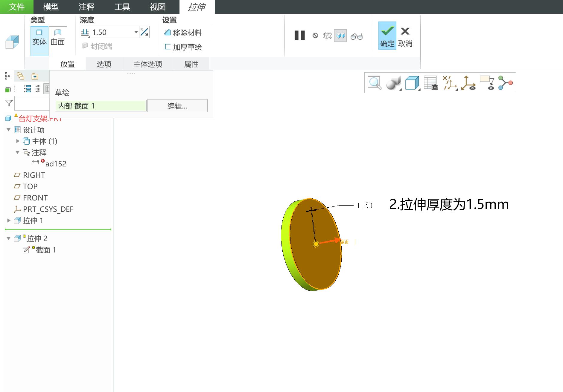This screenshot has width=563, height=392.
Task: Toggle the spin center axes icon
Action: pyautogui.click(x=468, y=83)
